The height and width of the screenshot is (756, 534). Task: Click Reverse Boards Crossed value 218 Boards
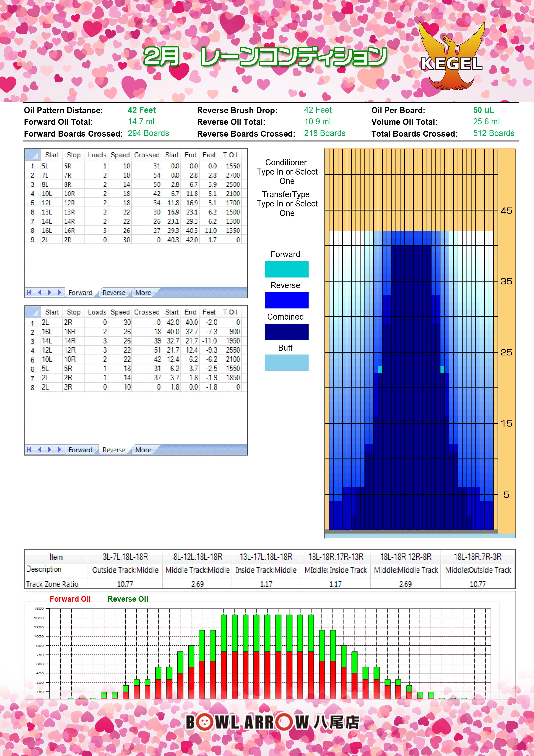(324, 133)
